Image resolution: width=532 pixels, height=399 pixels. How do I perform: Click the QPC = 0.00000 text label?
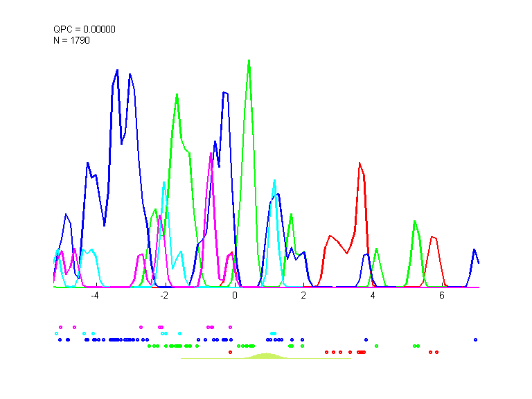point(85,29)
